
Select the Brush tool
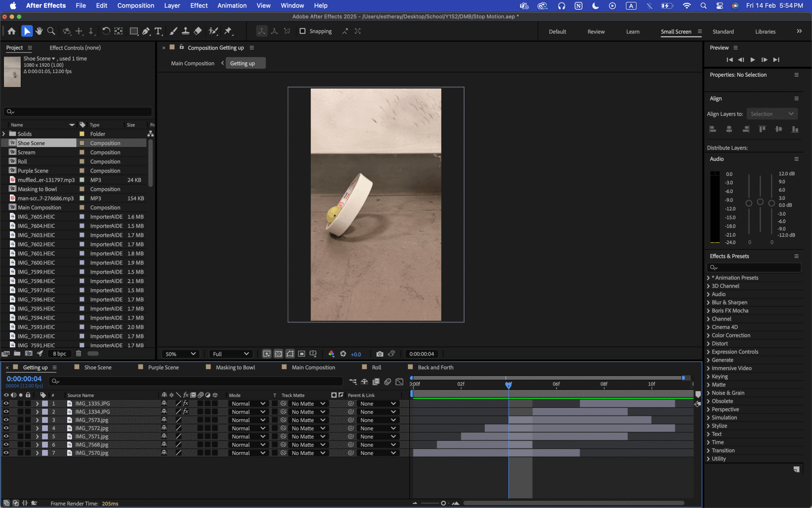coord(173,31)
